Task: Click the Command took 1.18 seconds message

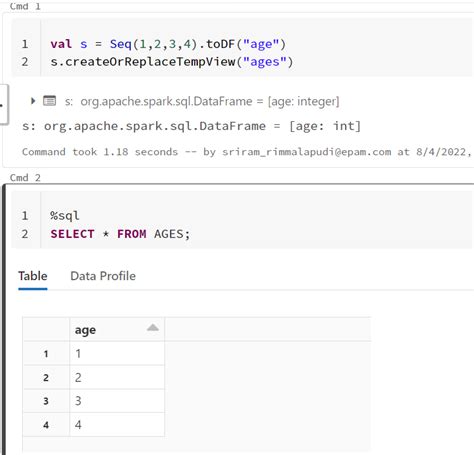Action: pyautogui.click(x=247, y=152)
